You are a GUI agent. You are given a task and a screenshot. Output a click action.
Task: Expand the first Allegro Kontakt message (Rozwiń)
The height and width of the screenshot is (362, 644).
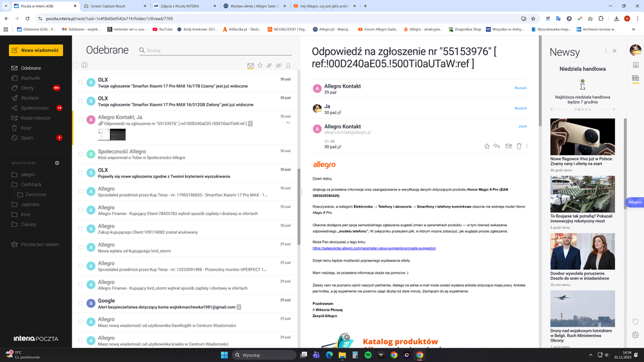tap(520, 88)
